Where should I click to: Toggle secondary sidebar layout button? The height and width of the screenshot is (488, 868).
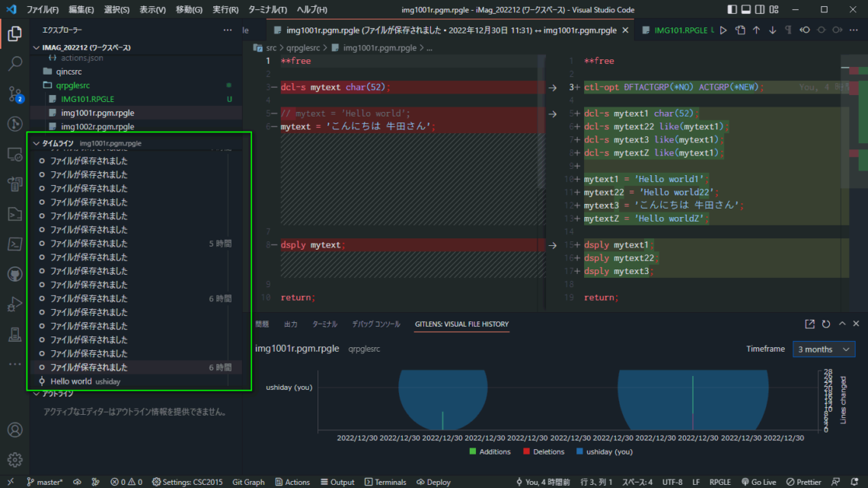point(760,9)
